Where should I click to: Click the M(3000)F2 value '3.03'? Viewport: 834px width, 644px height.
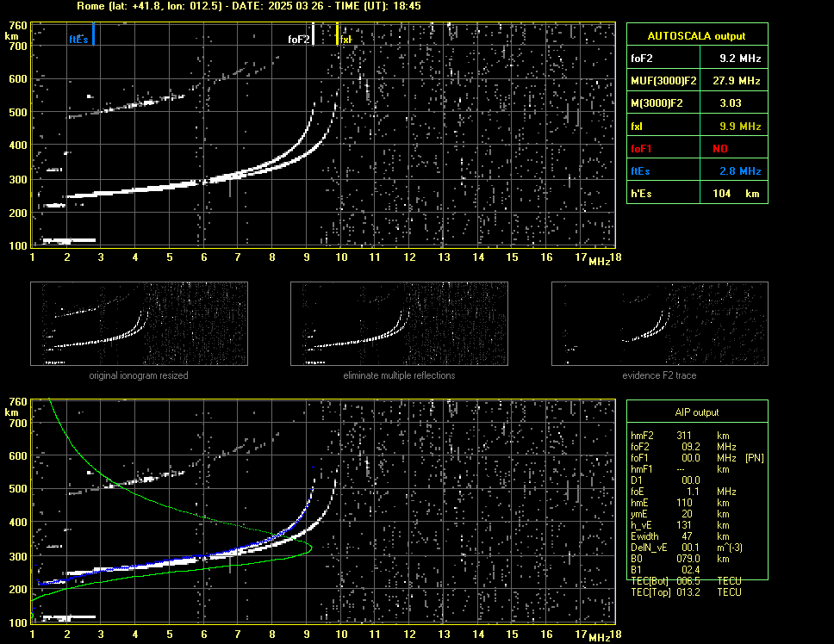pos(731,103)
